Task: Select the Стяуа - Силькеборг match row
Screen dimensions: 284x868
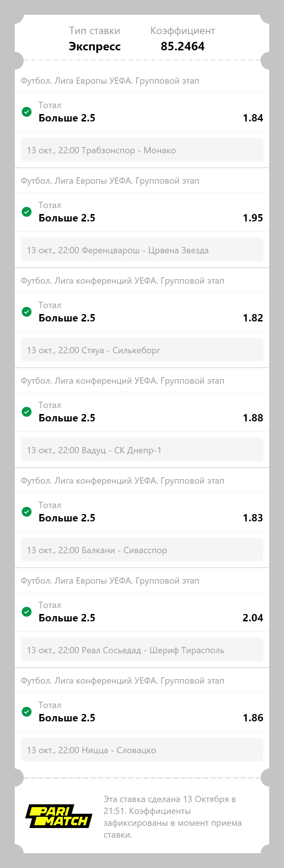Action: click(x=142, y=350)
